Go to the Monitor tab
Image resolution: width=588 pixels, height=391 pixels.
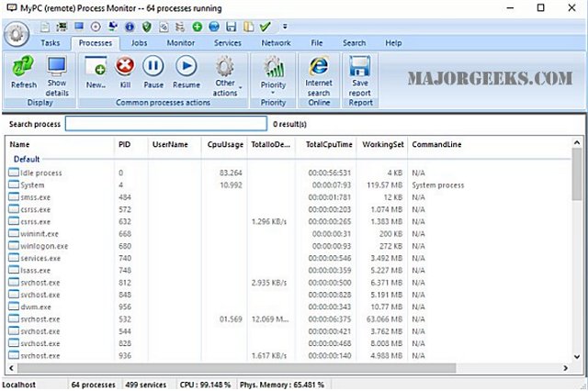pyautogui.click(x=181, y=43)
